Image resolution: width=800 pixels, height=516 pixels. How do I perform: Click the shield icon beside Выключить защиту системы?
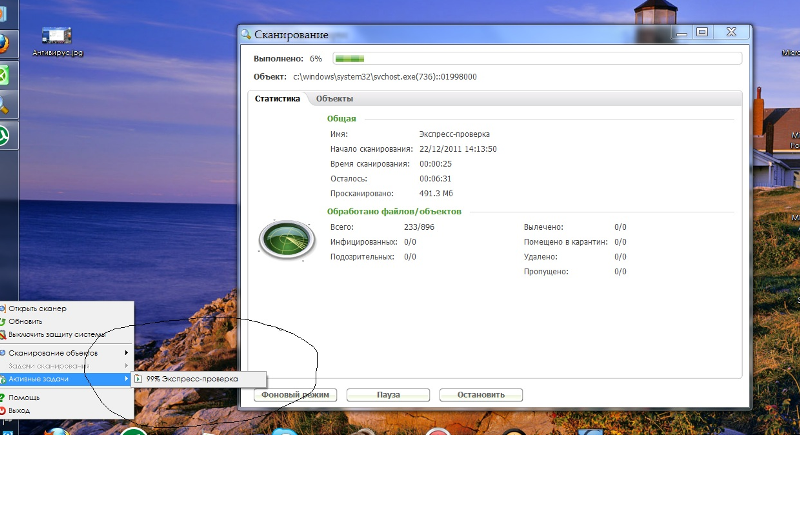pos(3,335)
